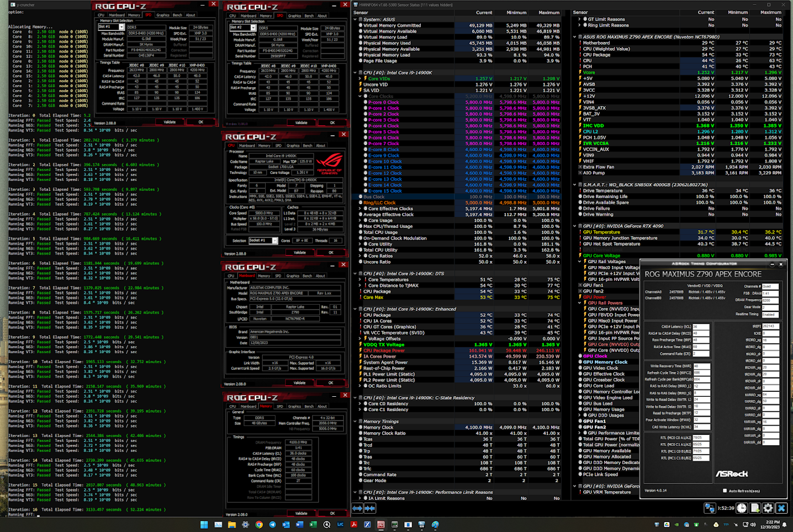Image resolution: width=793 pixels, height=532 pixels.
Task: Click the Gear Mode field in ASRock Configurator
Action: point(770,307)
